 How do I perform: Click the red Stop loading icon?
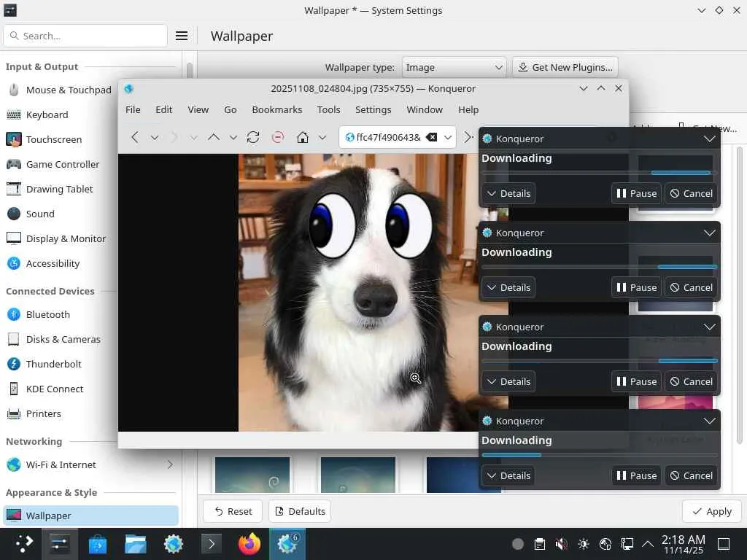click(x=277, y=137)
